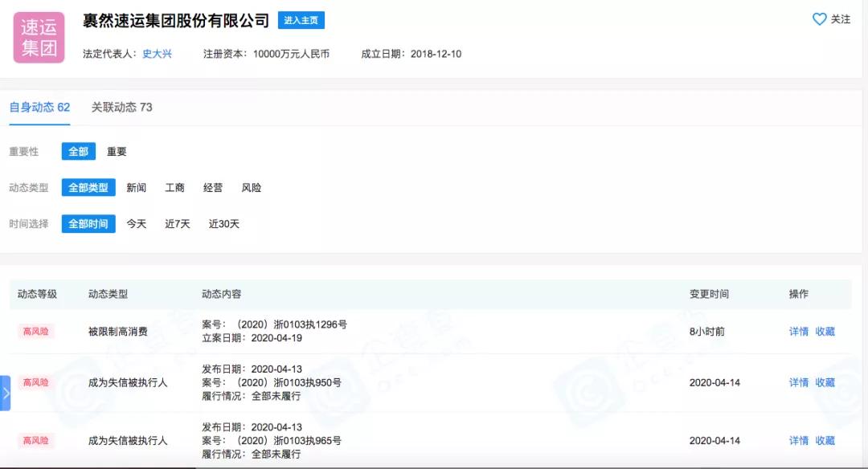This screenshot has width=868, height=469.
Task: Select 全部 under the importance filter
Action: click(x=78, y=151)
